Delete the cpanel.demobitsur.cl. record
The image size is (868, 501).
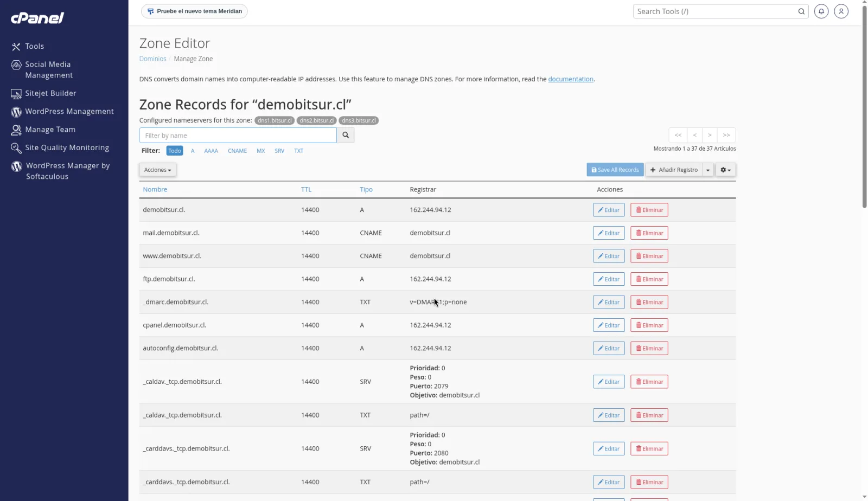tap(649, 325)
